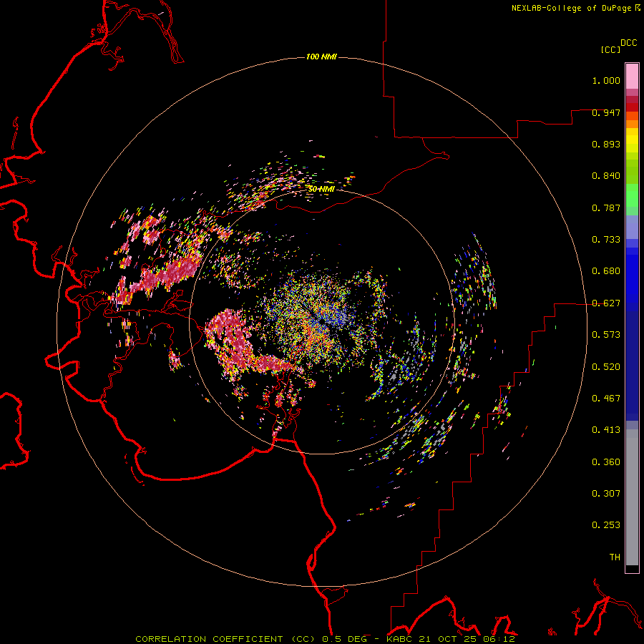Select the 0.360 legend value
The height and width of the screenshot is (644, 644).
606,462
